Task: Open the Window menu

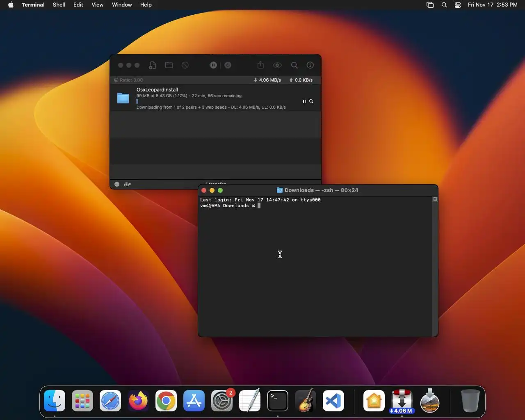Action: click(122, 5)
